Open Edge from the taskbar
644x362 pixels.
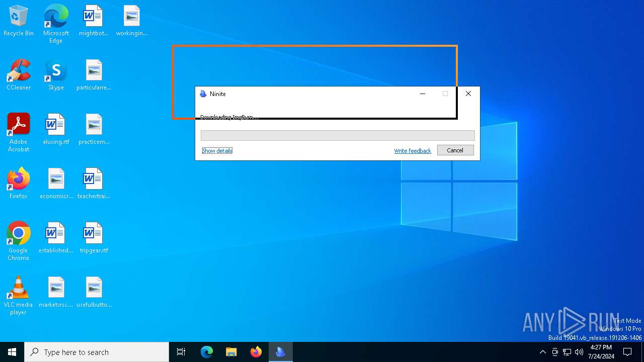click(207, 352)
